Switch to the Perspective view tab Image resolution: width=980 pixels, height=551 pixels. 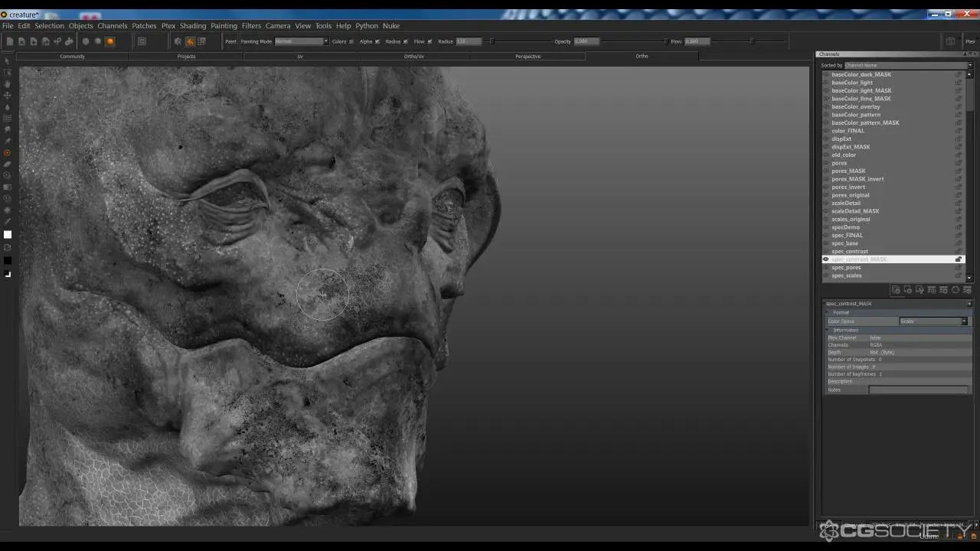click(x=528, y=56)
